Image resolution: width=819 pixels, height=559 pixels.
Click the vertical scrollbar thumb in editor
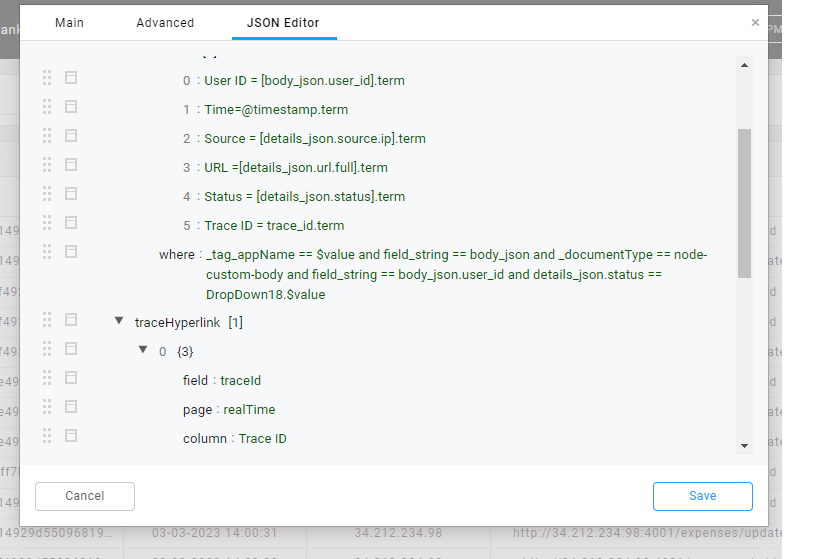click(744, 202)
